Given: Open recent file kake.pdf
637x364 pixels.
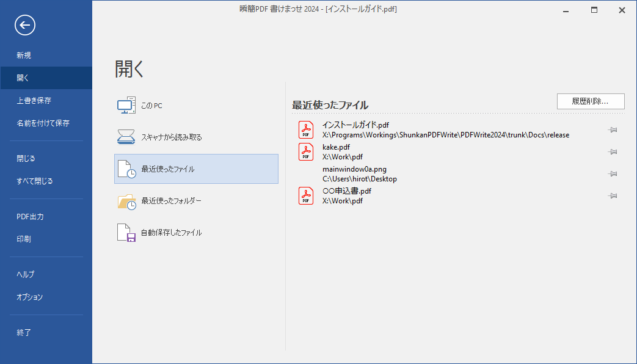Looking at the screenshot, I should (336, 147).
